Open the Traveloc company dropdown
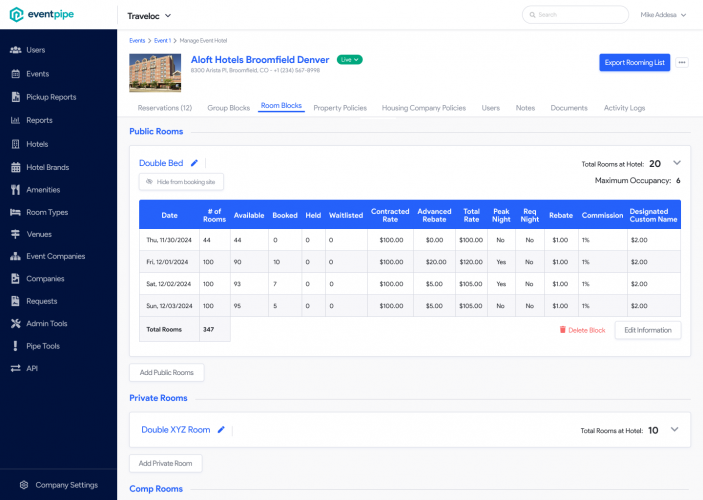The height and width of the screenshot is (500, 703). pyautogui.click(x=149, y=16)
